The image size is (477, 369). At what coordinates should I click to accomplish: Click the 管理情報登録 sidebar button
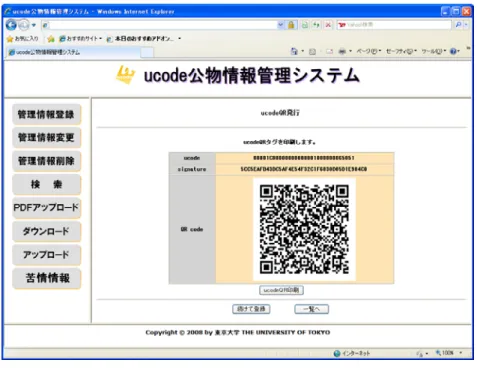point(46,115)
